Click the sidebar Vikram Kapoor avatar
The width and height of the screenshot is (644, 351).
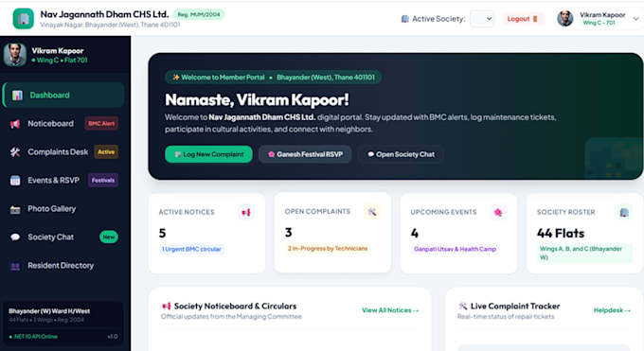[x=15, y=55]
